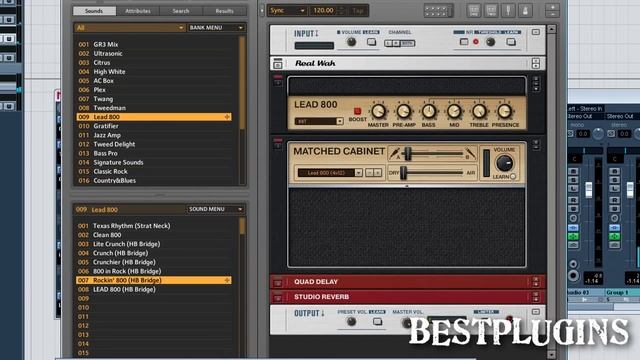Open the Matched Cabinet model dropdown

pyautogui.click(x=330, y=173)
